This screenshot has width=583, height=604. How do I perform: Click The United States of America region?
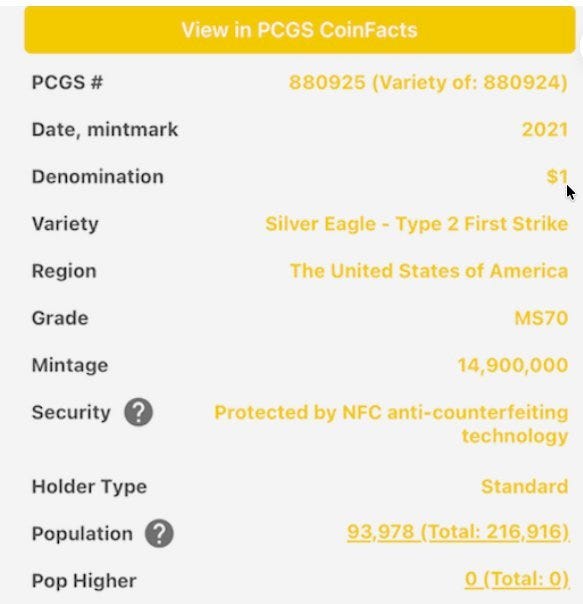point(429,271)
